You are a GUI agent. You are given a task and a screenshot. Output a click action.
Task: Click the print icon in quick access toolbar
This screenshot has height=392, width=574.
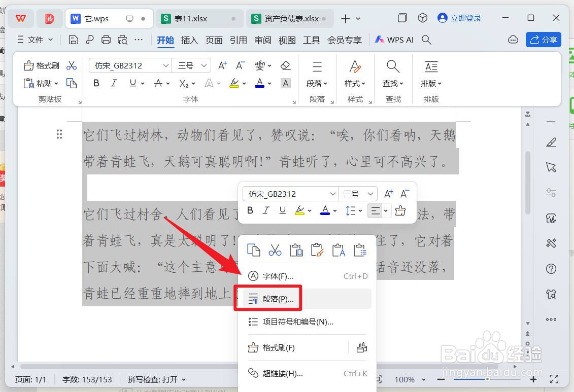[x=106, y=39]
